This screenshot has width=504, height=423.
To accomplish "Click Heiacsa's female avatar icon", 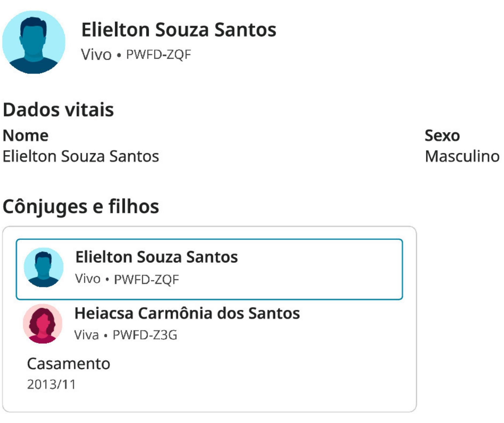I will pyautogui.click(x=43, y=323).
